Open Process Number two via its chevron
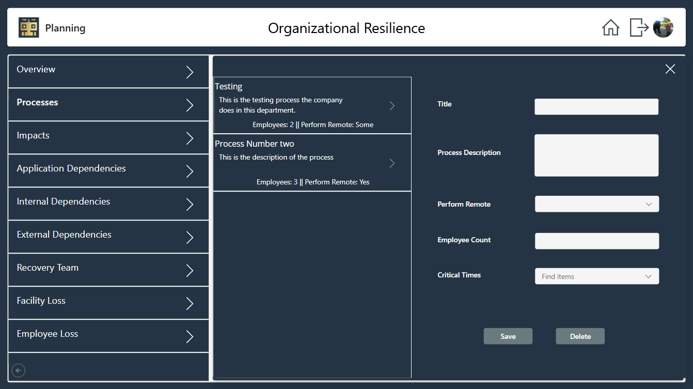Screen dimensions: 693x389 (x=392, y=163)
